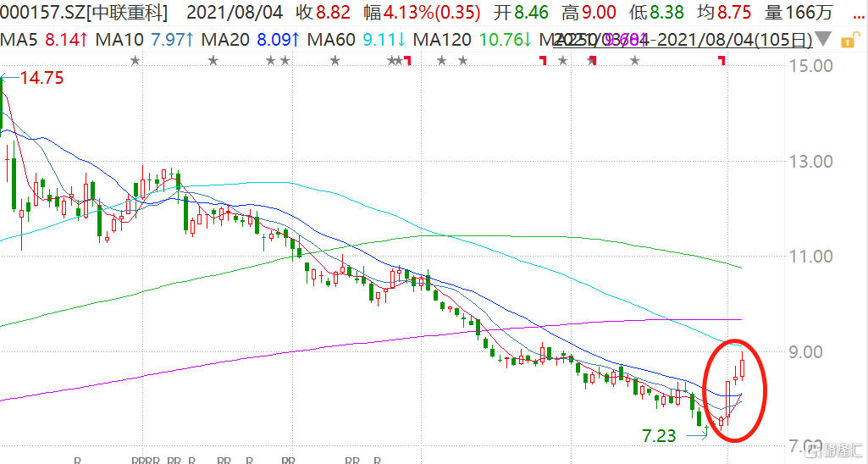Viewport: 868px width, 464px height.
Task: Click the 11.00 price axis label
Action: point(811,257)
